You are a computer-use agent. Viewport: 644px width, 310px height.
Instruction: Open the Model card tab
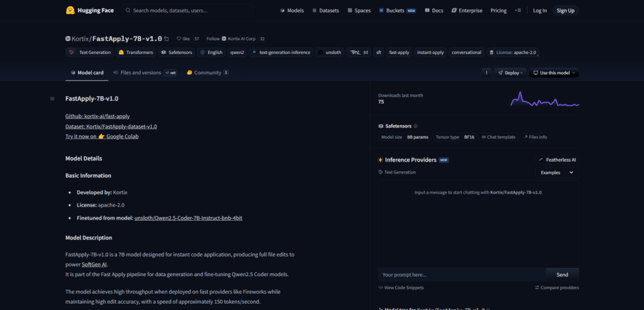pos(87,73)
